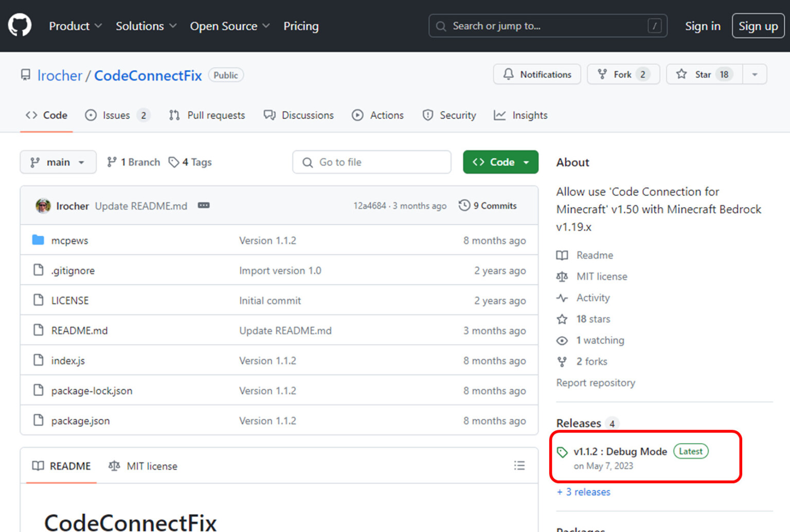Select the MIT license tab beside README

click(x=143, y=466)
